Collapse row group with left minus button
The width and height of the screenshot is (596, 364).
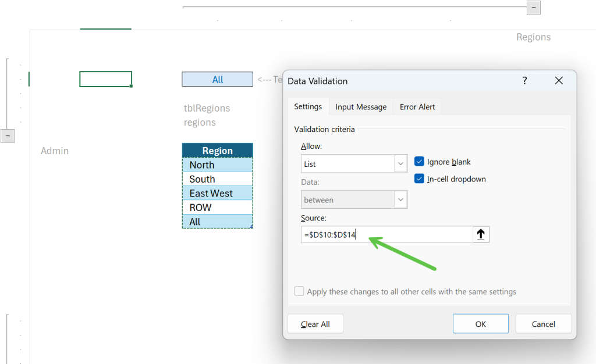[x=8, y=136]
